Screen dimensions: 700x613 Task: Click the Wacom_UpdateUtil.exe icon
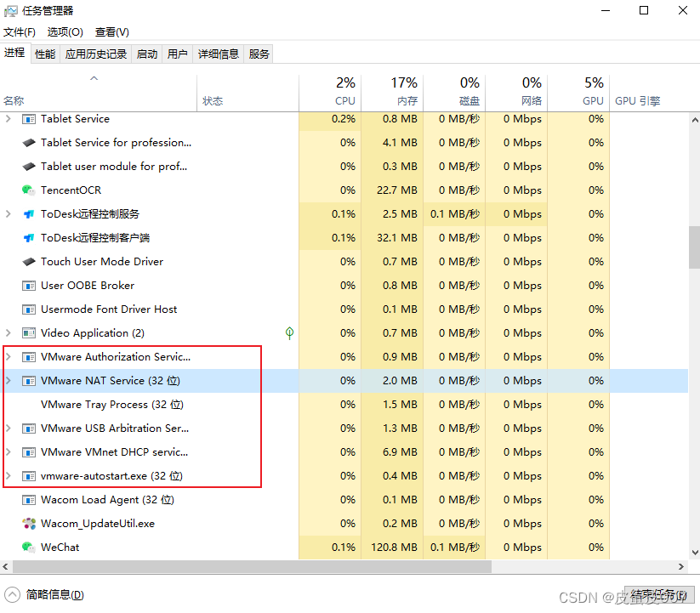(29, 524)
